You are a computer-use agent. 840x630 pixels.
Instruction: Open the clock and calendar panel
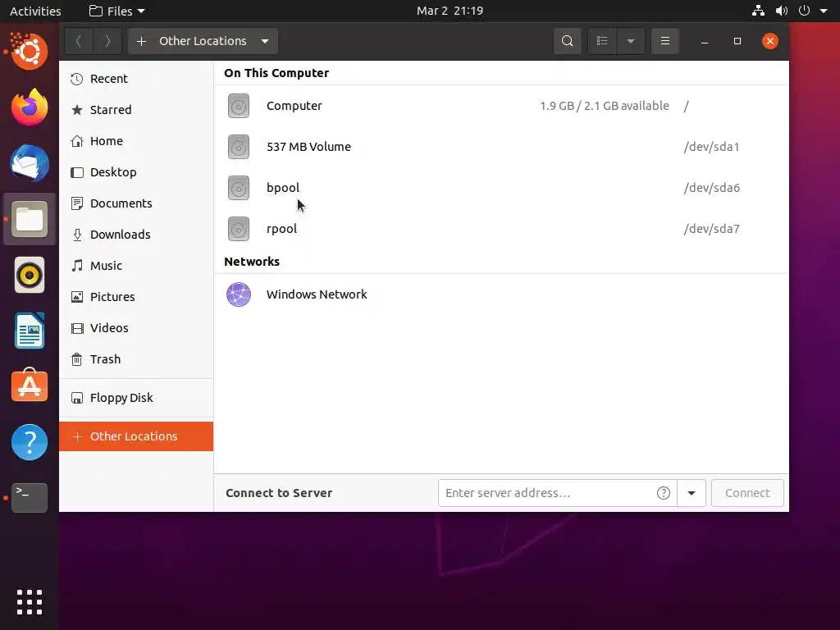coord(450,11)
